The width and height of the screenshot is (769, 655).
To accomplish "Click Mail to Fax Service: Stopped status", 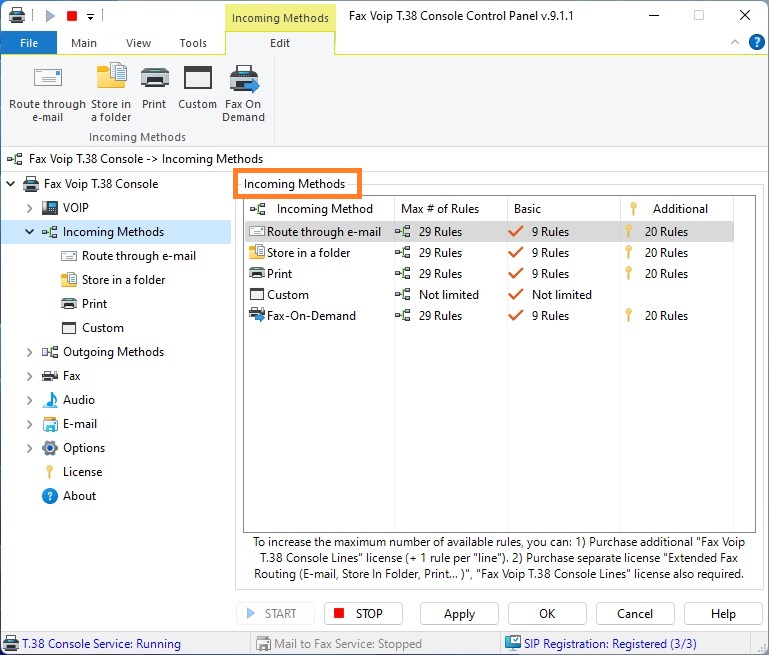I will click(348, 644).
